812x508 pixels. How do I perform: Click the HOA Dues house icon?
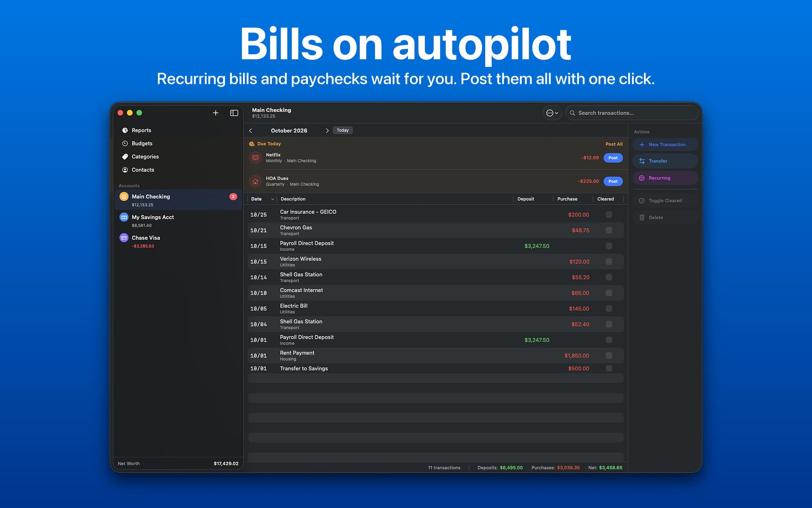[x=255, y=181]
